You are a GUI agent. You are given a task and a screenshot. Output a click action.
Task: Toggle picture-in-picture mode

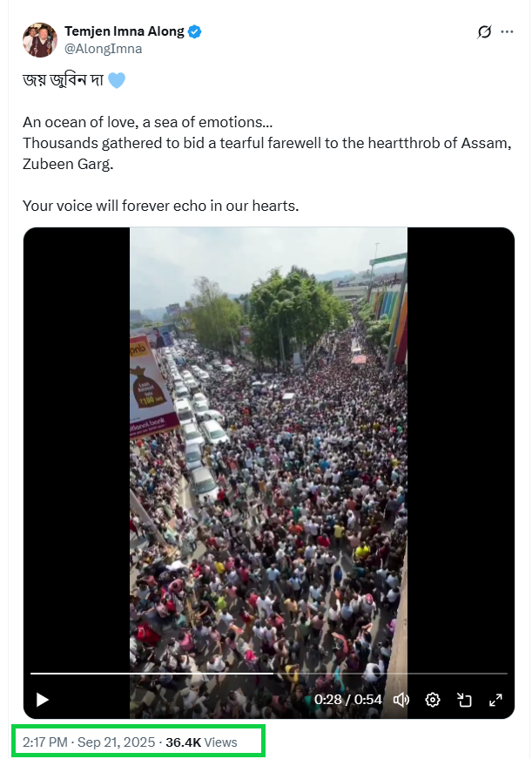click(464, 699)
